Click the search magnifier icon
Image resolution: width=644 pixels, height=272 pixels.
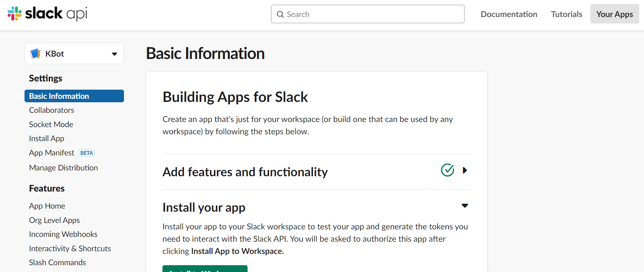click(280, 14)
